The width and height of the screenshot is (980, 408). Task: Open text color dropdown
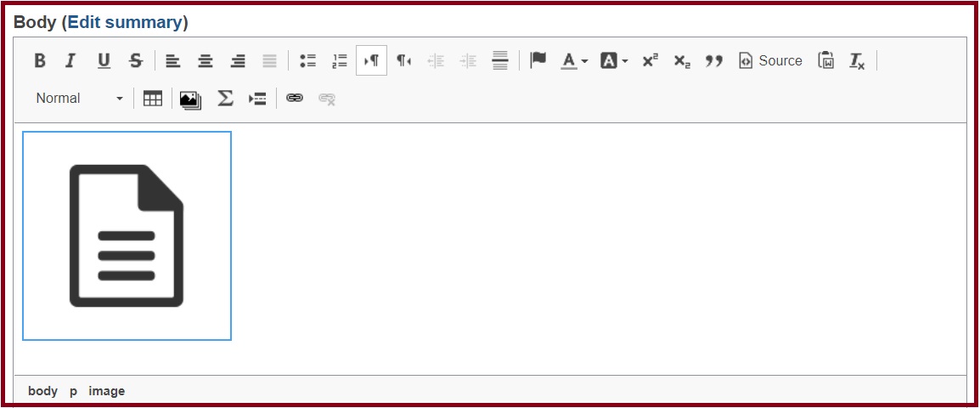pyautogui.click(x=574, y=60)
